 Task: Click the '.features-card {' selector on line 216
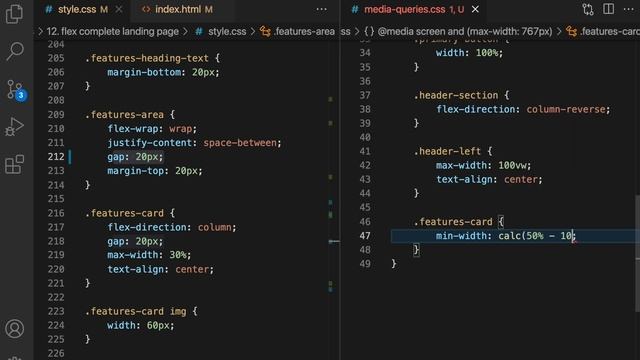click(130, 213)
